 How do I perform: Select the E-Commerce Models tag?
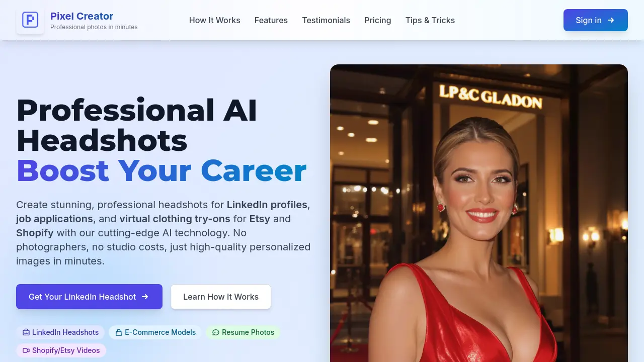[x=155, y=332]
